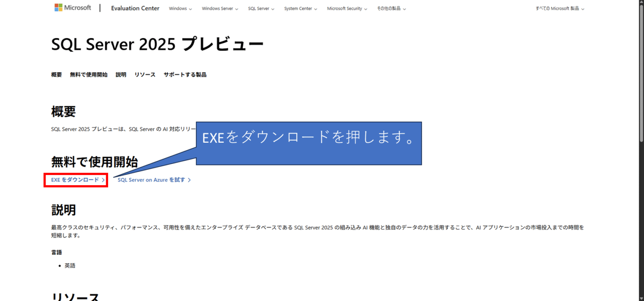Image resolution: width=644 pixels, height=301 pixels.
Task: Select the 概要 section tab
Action: coord(56,74)
